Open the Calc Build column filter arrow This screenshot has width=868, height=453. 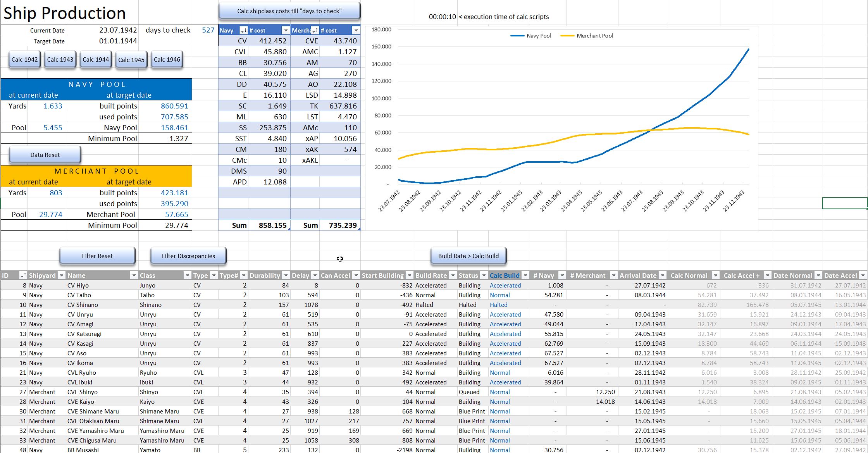525,276
